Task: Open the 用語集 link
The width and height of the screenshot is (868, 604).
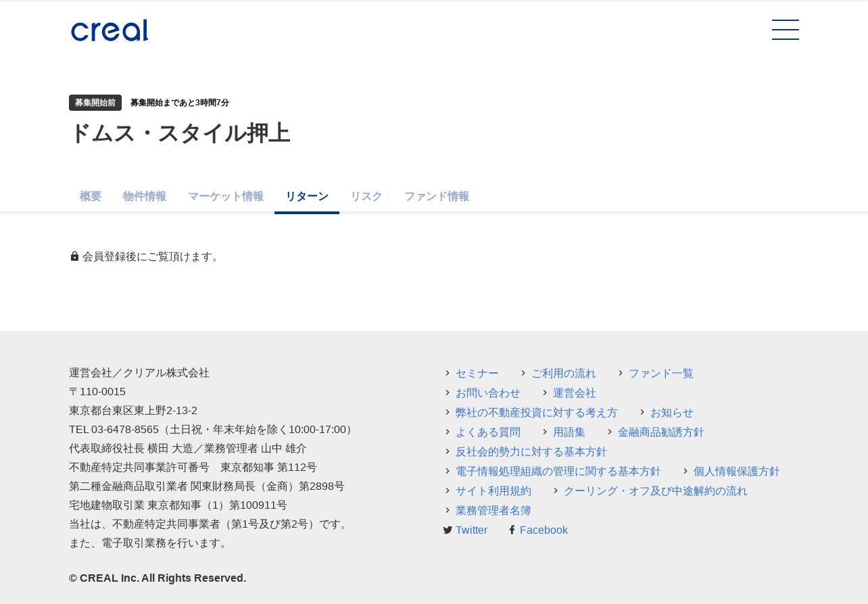Action: tap(569, 432)
